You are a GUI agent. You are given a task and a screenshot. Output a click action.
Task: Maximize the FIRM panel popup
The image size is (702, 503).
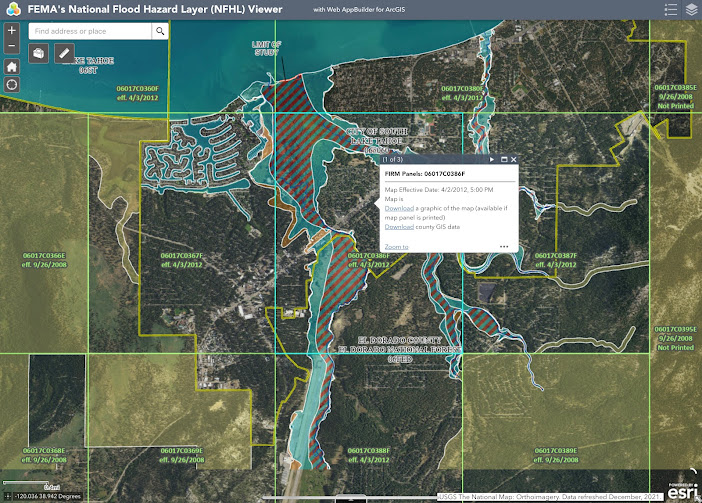pos(504,159)
